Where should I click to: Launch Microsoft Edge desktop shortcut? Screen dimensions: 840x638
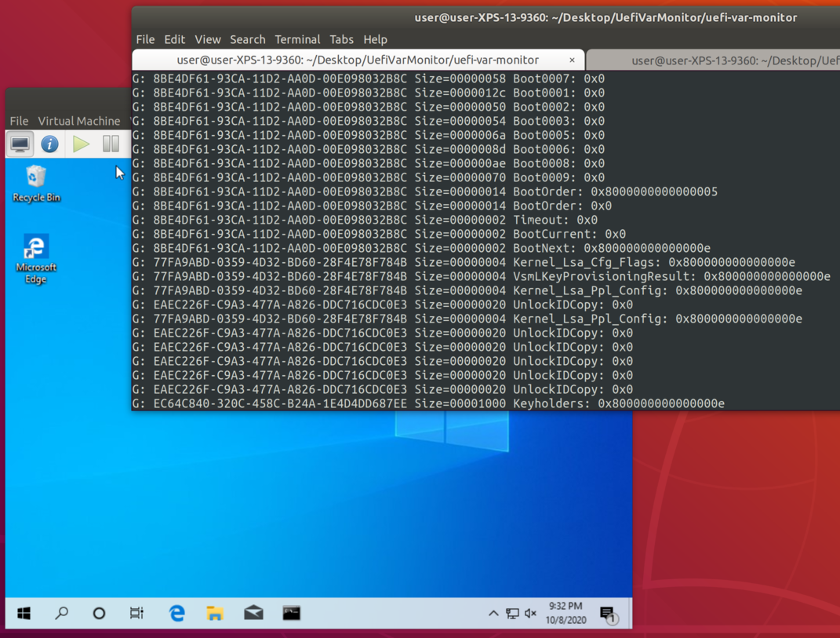click(x=36, y=259)
